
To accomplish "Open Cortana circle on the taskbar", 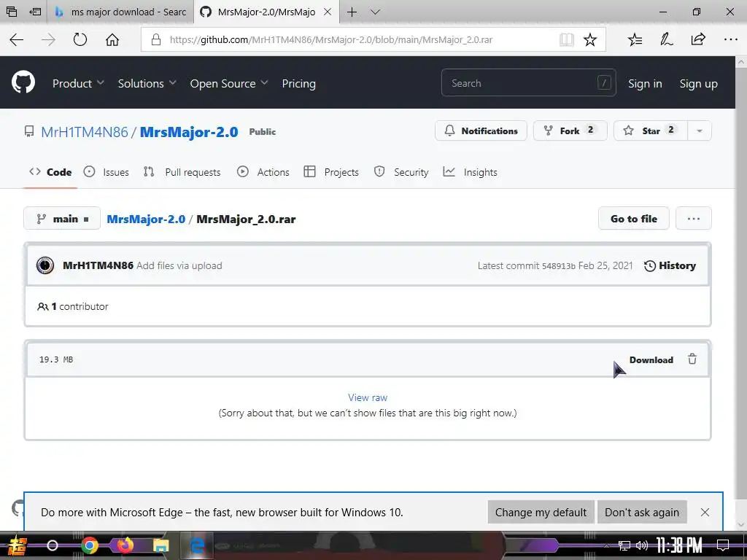I will [x=53, y=545].
